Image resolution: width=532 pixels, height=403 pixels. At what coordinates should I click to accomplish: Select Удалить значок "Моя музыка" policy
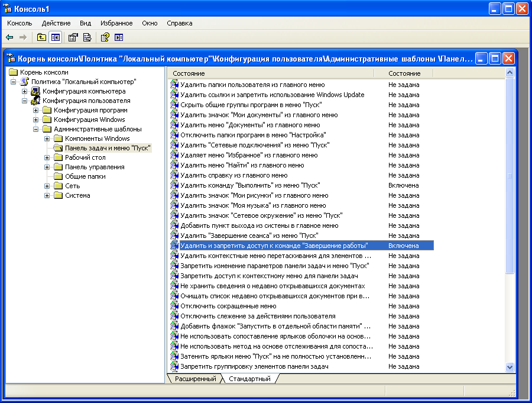pos(253,205)
